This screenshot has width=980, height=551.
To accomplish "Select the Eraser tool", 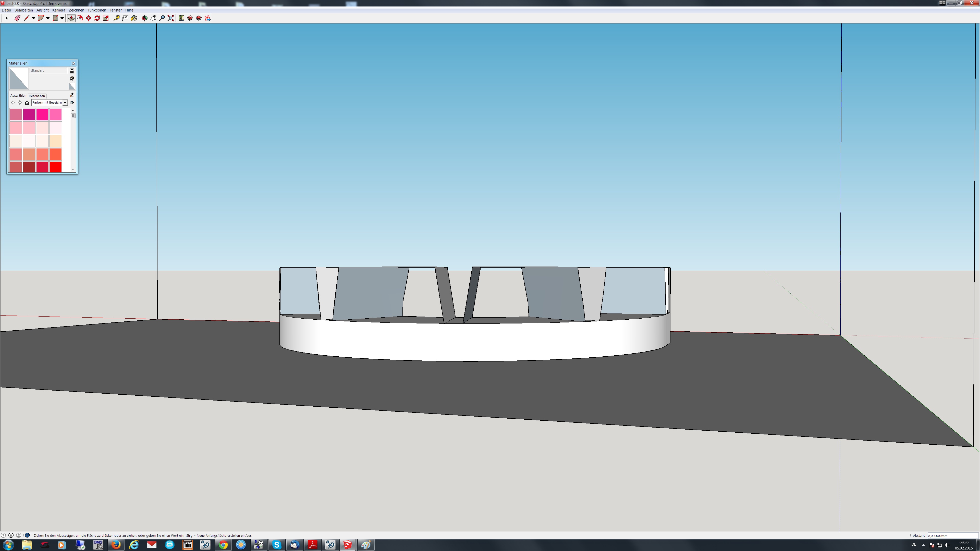I will coord(18,18).
